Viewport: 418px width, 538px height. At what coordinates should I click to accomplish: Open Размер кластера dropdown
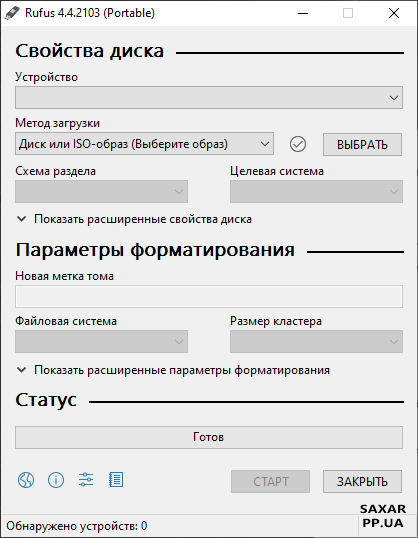click(x=316, y=341)
